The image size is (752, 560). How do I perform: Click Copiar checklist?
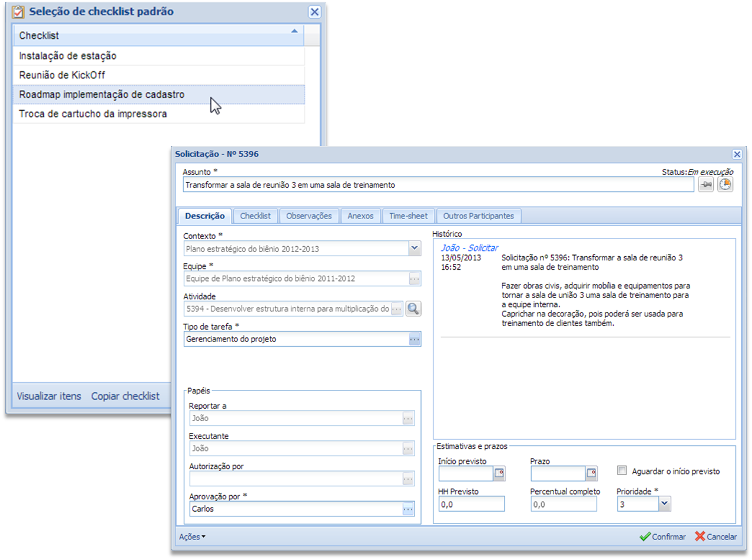pos(125,396)
